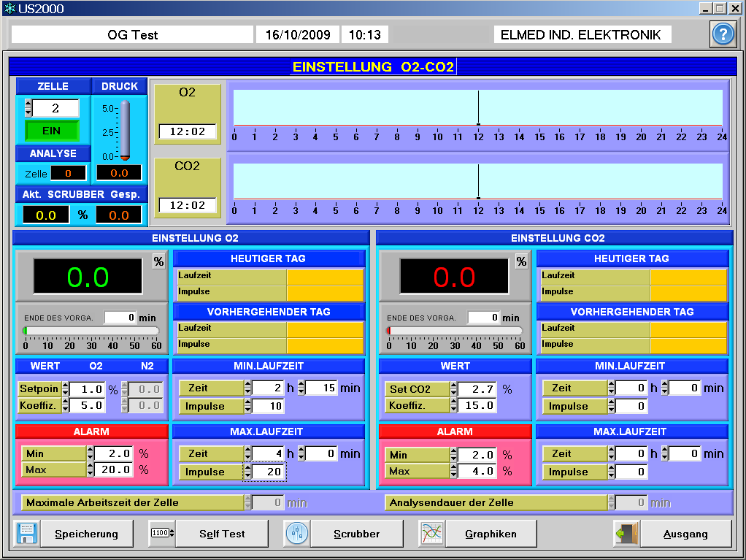
Task: Click the floppy disk save icon
Action: click(27, 534)
